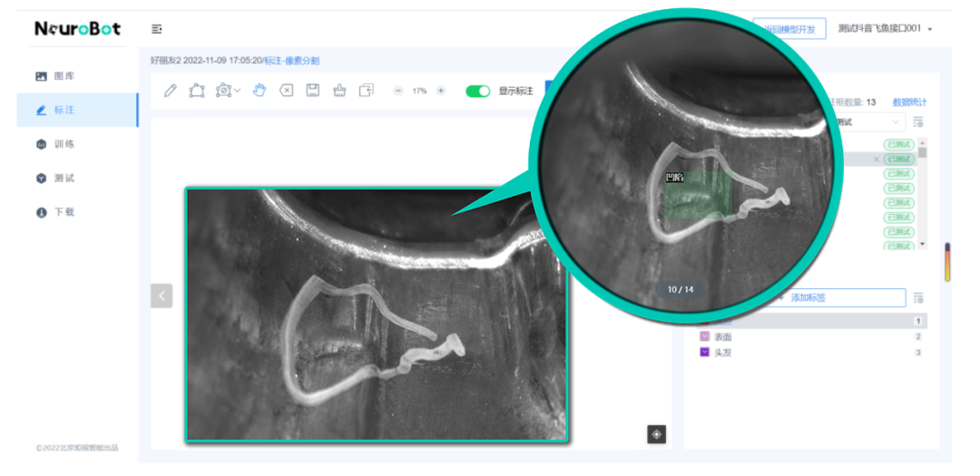Image resolution: width=980 pixels, height=476 pixels.
Task: Click the gradient vertical scrollbar indicator
Action: (946, 262)
